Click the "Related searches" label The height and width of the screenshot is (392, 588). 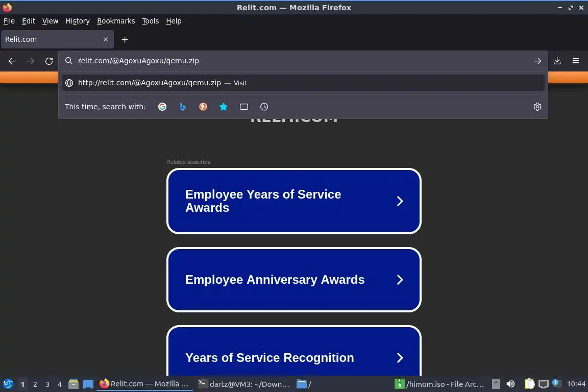[x=188, y=162]
